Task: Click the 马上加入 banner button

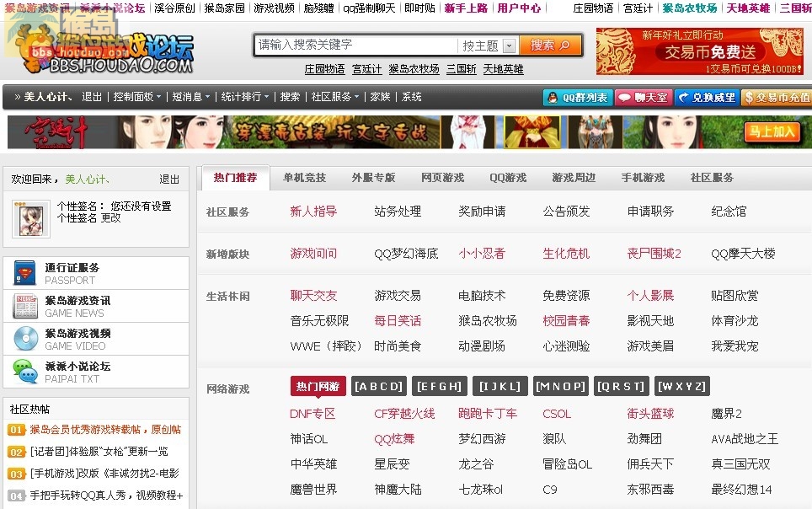Action: point(772,131)
